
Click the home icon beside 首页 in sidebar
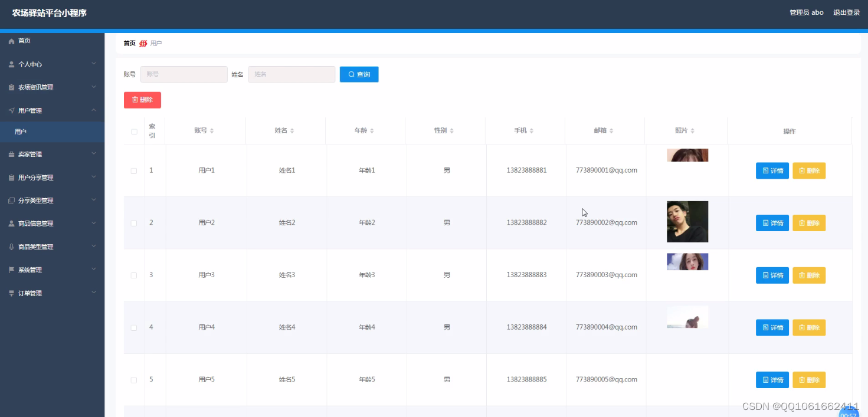tap(11, 41)
